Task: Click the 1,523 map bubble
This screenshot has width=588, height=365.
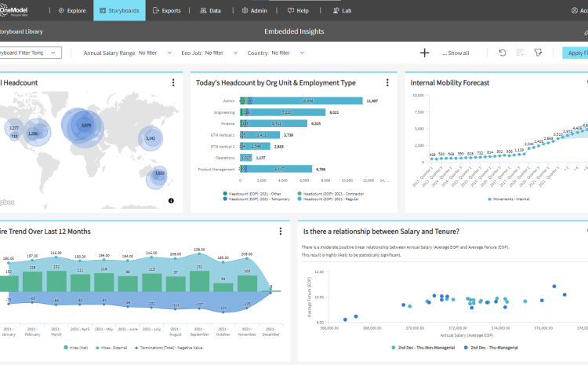Action: [x=160, y=173]
